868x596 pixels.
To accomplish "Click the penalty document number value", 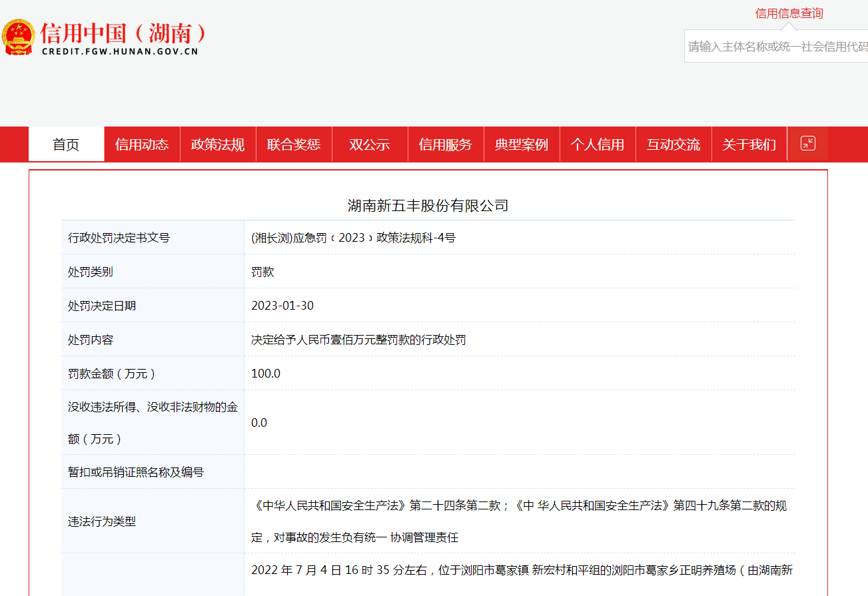I will tap(353, 238).
